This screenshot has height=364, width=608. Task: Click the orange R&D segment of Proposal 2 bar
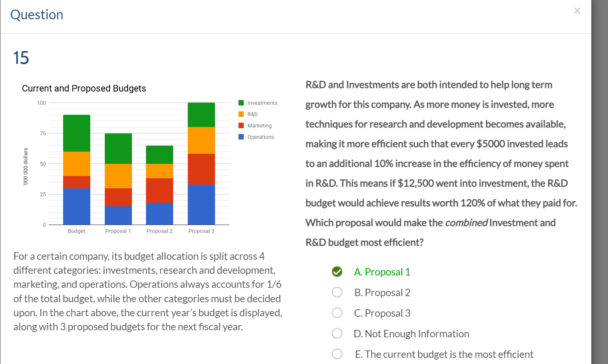point(160,171)
